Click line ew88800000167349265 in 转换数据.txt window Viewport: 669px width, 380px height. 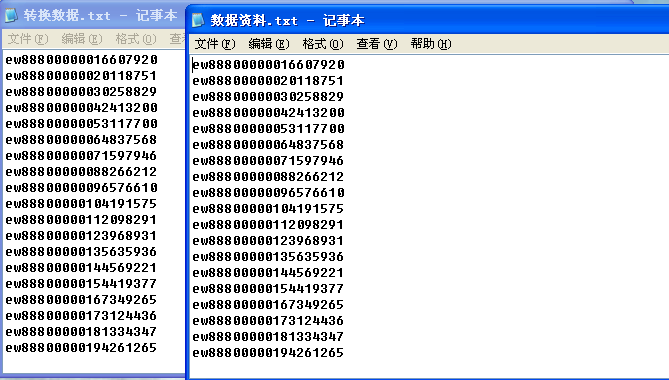point(81,300)
